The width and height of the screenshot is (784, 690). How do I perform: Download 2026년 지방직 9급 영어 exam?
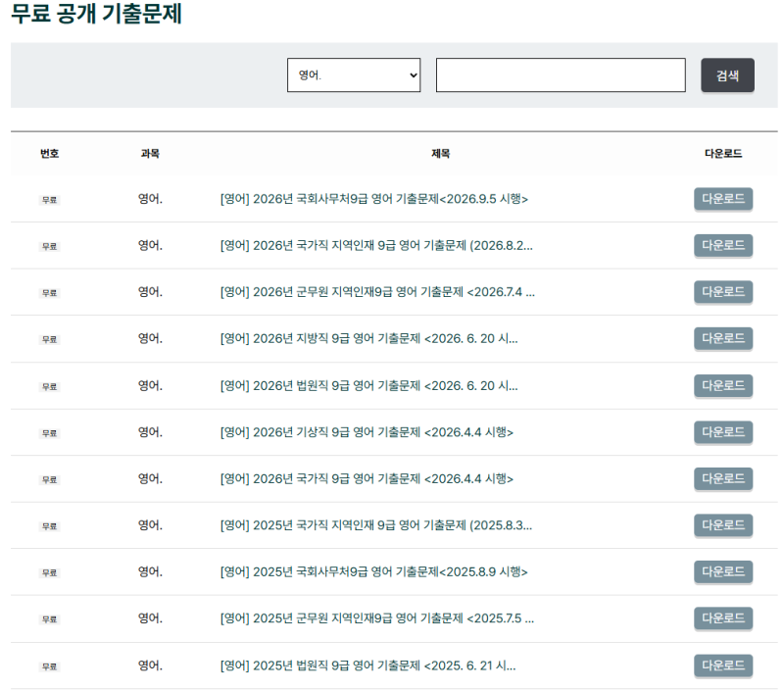point(723,338)
